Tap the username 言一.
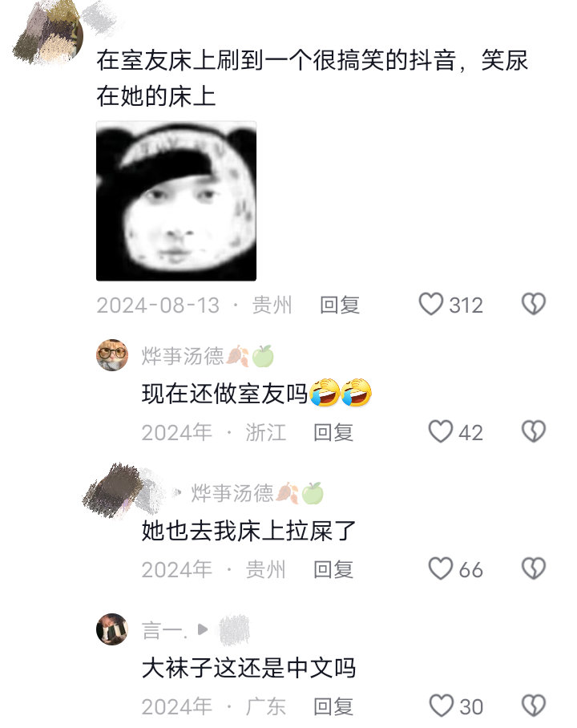 tap(165, 630)
